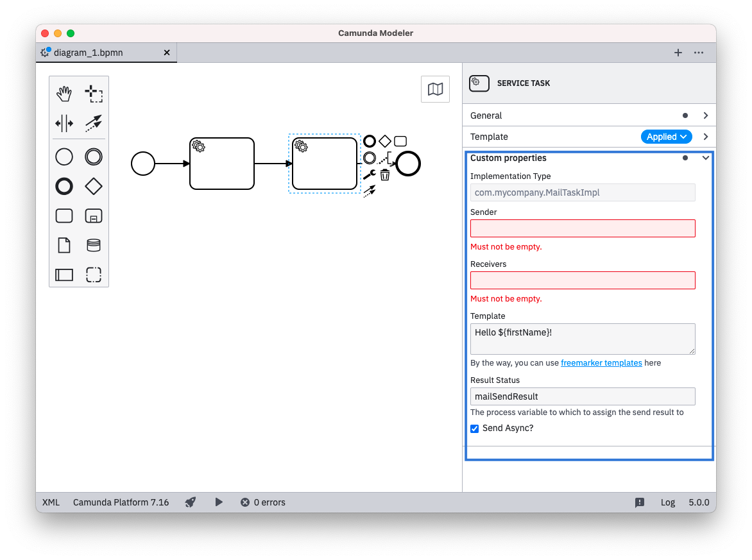The image size is (752, 560).
Task: Create a data store reference element
Action: pos(94,245)
